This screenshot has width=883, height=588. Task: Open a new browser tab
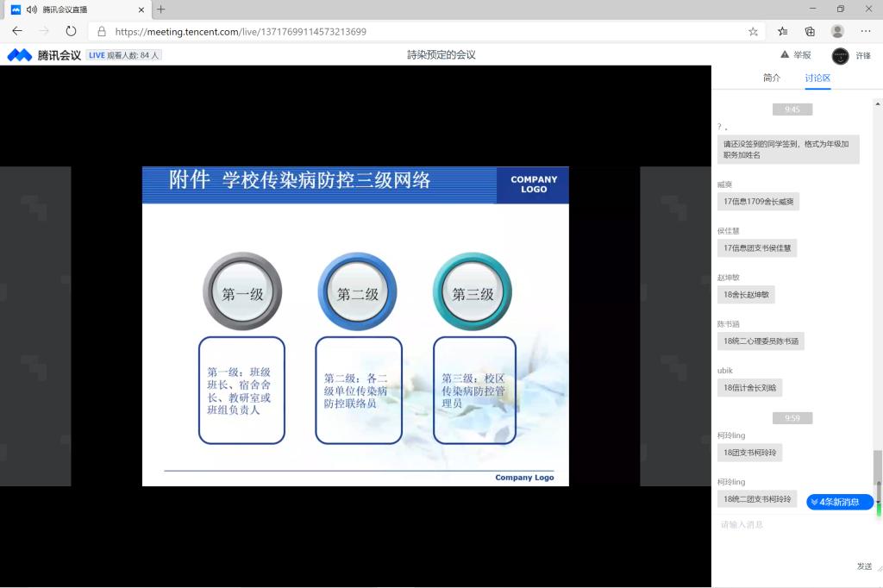[x=160, y=9]
